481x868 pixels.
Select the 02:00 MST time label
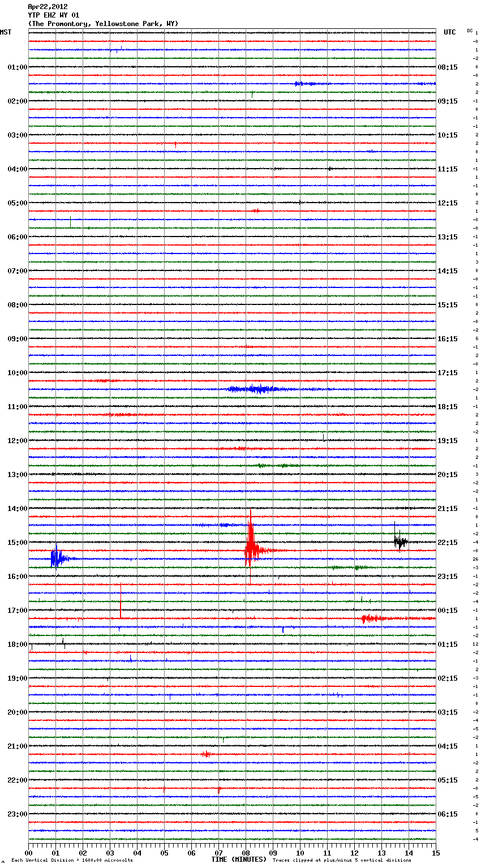pyautogui.click(x=17, y=101)
